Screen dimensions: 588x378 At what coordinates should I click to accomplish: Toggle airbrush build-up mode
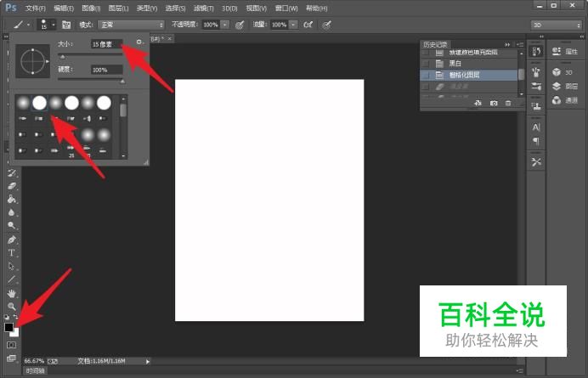coord(306,25)
